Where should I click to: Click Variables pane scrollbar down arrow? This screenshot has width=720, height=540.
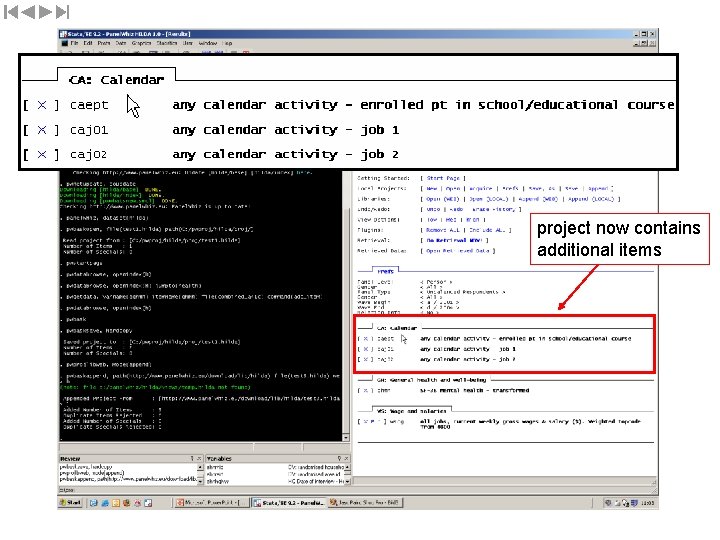(347, 481)
